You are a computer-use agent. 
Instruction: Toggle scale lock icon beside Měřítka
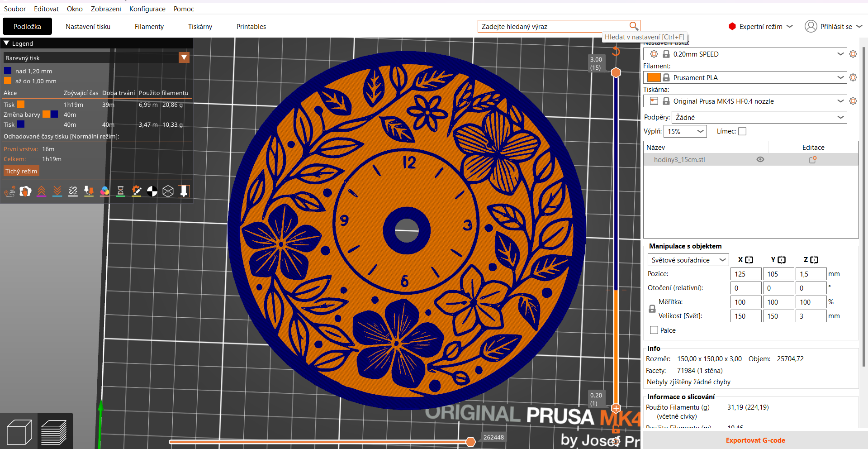pyautogui.click(x=652, y=309)
